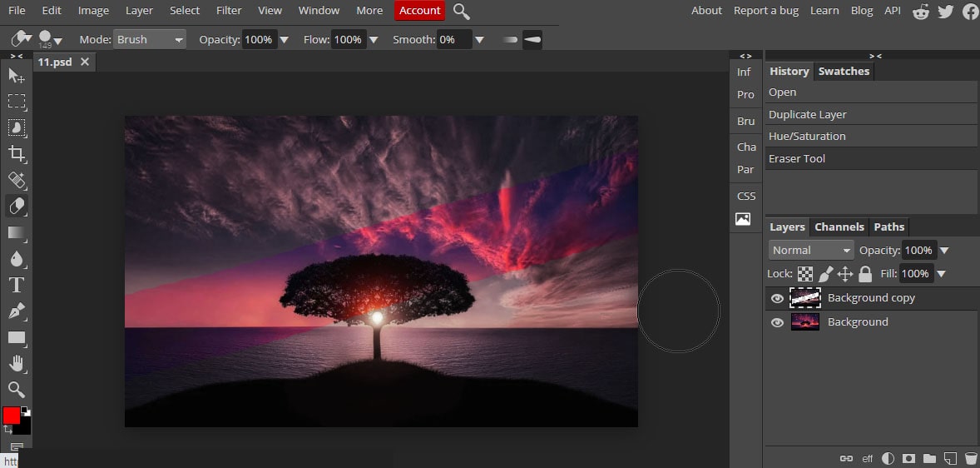The width and height of the screenshot is (980, 468).
Task: Click the red Account button
Action: coord(420,11)
